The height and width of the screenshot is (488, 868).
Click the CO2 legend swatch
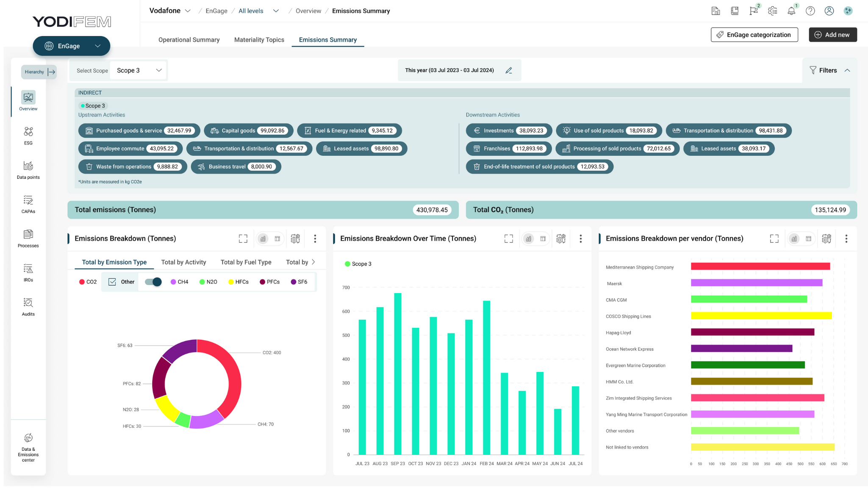82,282
